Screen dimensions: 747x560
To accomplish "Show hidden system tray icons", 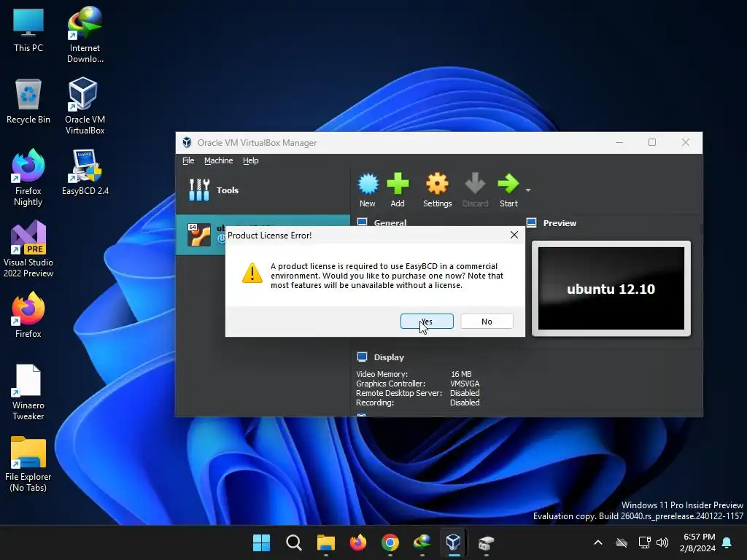I will click(x=598, y=542).
